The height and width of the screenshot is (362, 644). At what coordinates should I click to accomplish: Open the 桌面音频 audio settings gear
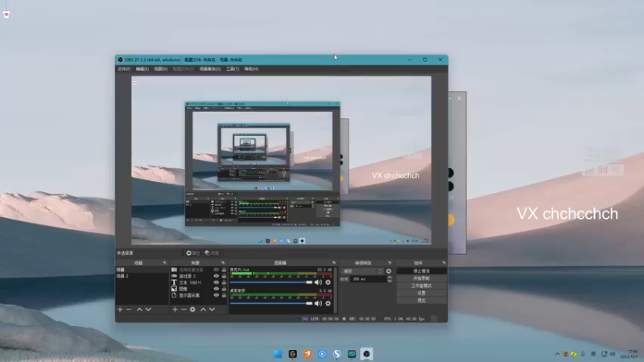click(328, 303)
